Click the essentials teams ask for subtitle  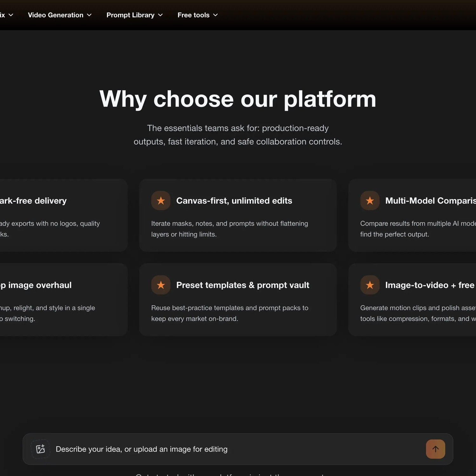238,135
